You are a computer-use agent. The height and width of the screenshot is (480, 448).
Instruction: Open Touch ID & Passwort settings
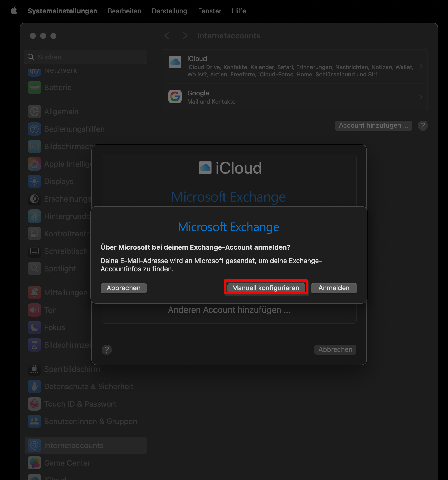tap(86, 404)
